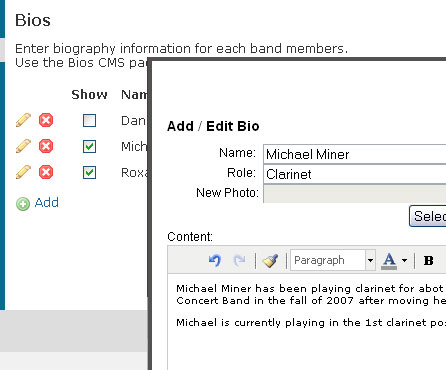Image resolution: width=446 pixels, height=370 pixels.
Task: Edit the Dan bio row with pencil icon
Action: click(x=23, y=120)
